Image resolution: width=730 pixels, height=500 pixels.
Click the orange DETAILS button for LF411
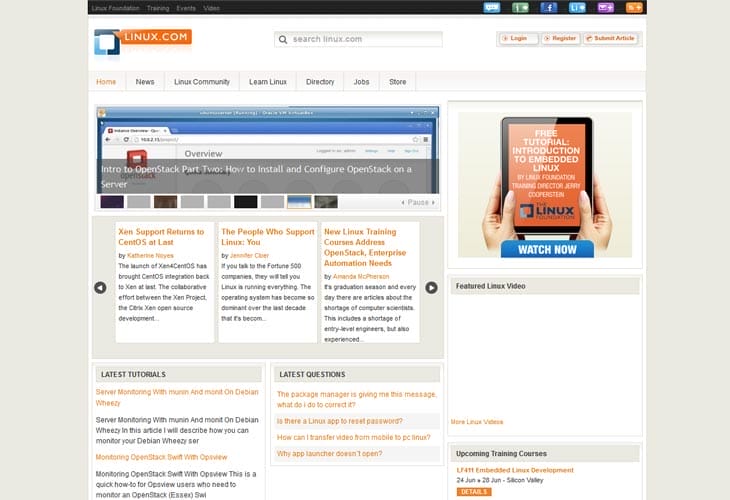click(x=474, y=492)
